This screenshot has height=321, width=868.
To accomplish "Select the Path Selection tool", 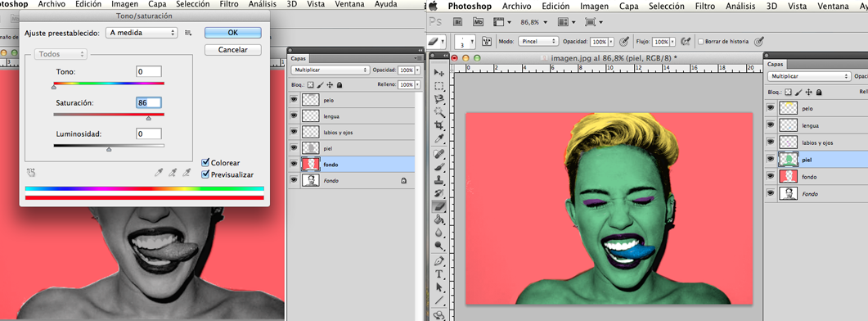I will pyautogui.click(x=439, y=287).
